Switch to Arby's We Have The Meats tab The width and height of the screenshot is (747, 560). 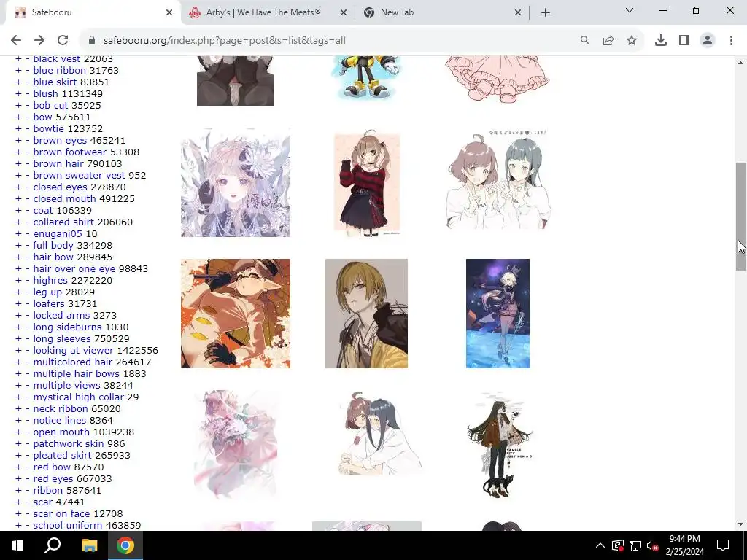click(262, 12)
